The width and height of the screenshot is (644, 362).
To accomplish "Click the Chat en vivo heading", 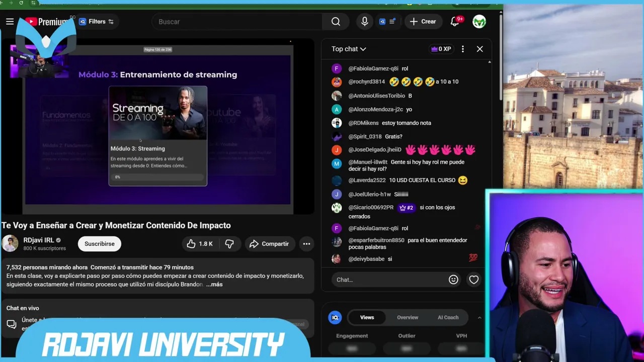I will 23,308.
